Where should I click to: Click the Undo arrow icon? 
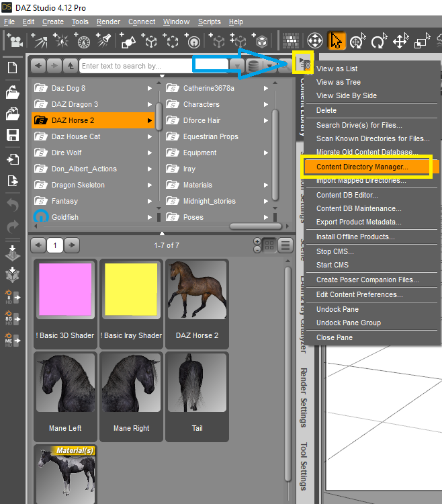[x=13, y=206]
